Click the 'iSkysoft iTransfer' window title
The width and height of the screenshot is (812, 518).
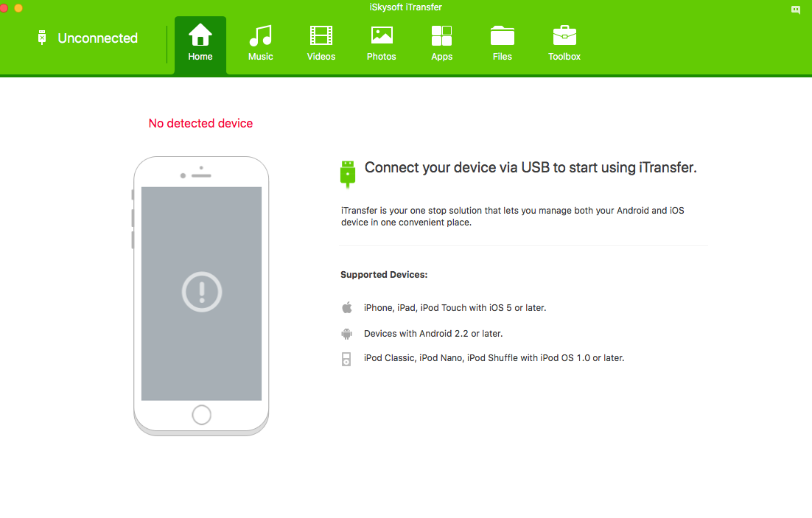coord(405,7)
